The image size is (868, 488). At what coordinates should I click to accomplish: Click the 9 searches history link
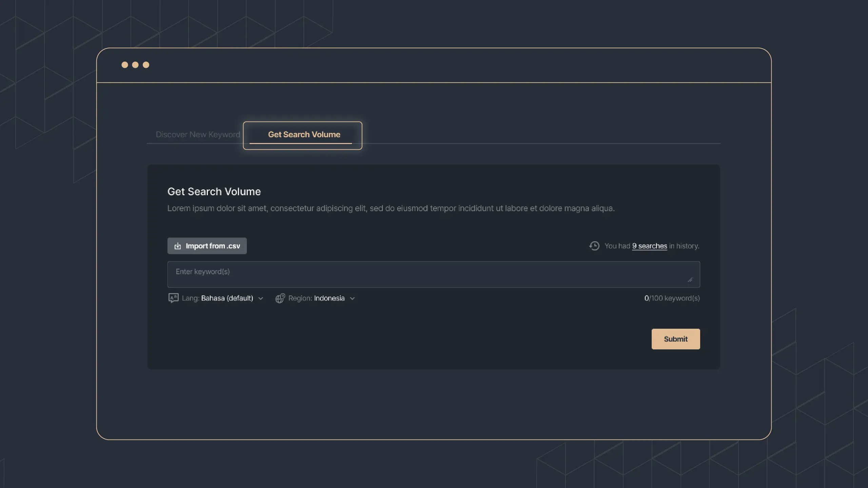pos(649,245)
